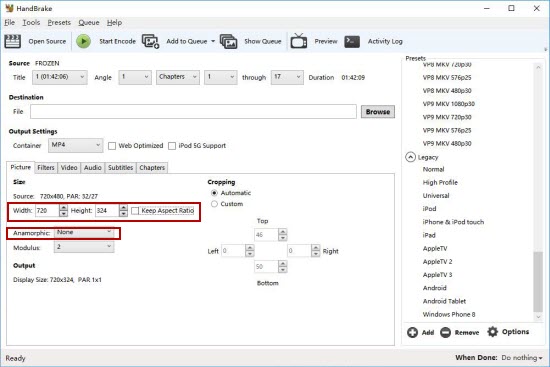
Task: Open the Presets menu
Action: click(59, 22)
